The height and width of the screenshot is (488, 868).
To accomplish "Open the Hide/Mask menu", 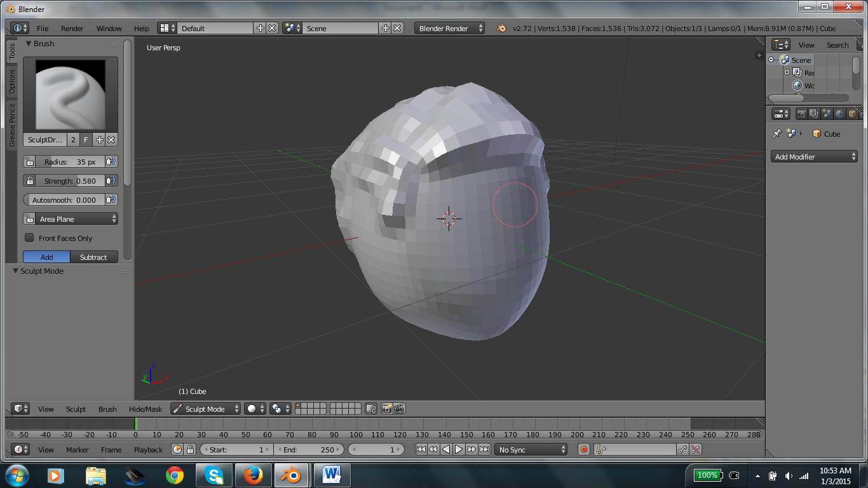I will (x=146, y=409).
